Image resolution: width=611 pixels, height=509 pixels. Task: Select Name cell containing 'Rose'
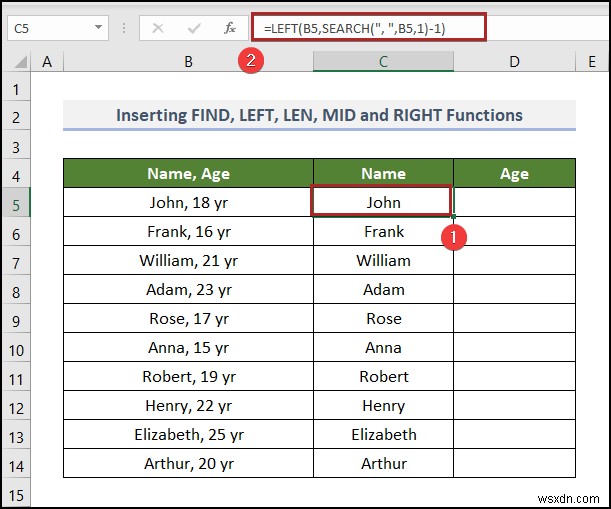[x=383, y=318]
